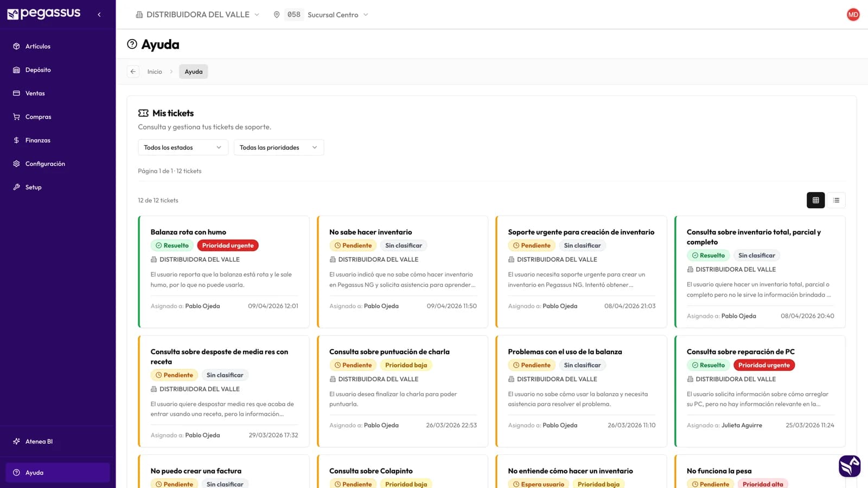Click the Pegassus logo
The image size is (868, 488).
[44, 14]
